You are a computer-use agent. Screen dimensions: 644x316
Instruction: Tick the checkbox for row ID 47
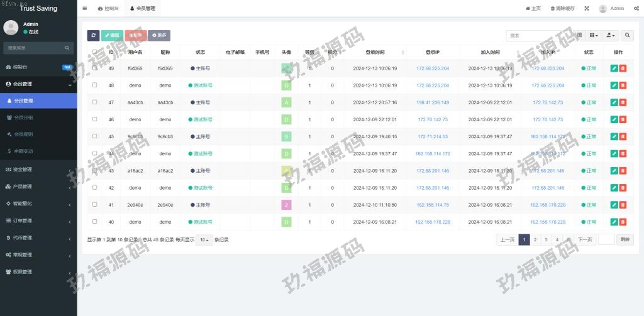pyautogui.click(x=94, y=102)
